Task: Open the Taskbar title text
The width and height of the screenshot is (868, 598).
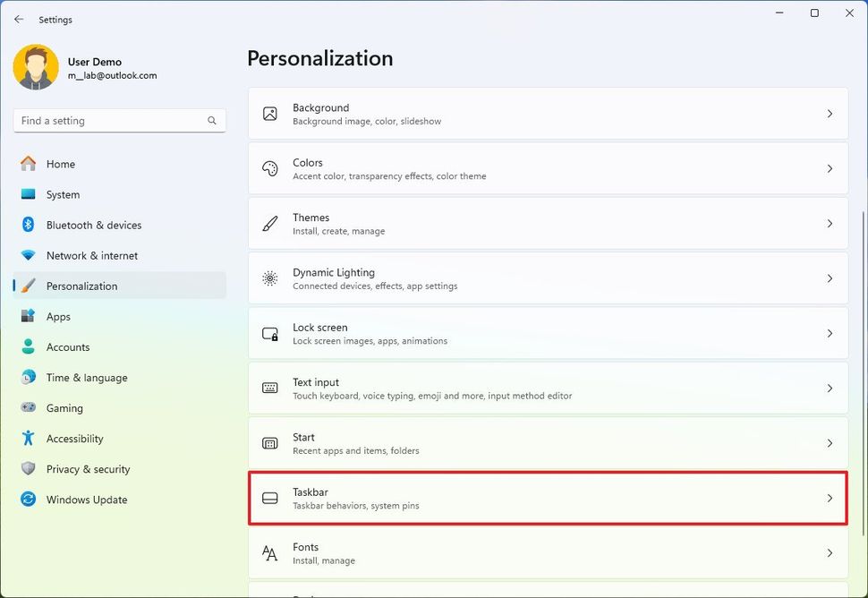Action: click(x=311, y=491)
